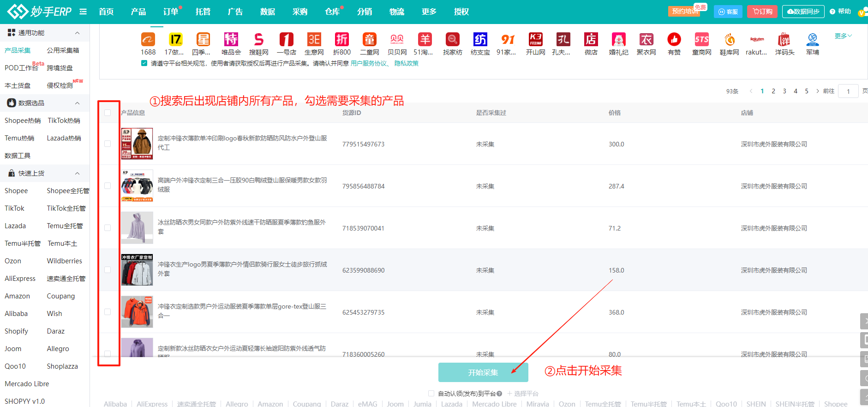Tick checkbox for product 779515497673
The width and height of the screenshot is (868, 407).
point(108,144)
